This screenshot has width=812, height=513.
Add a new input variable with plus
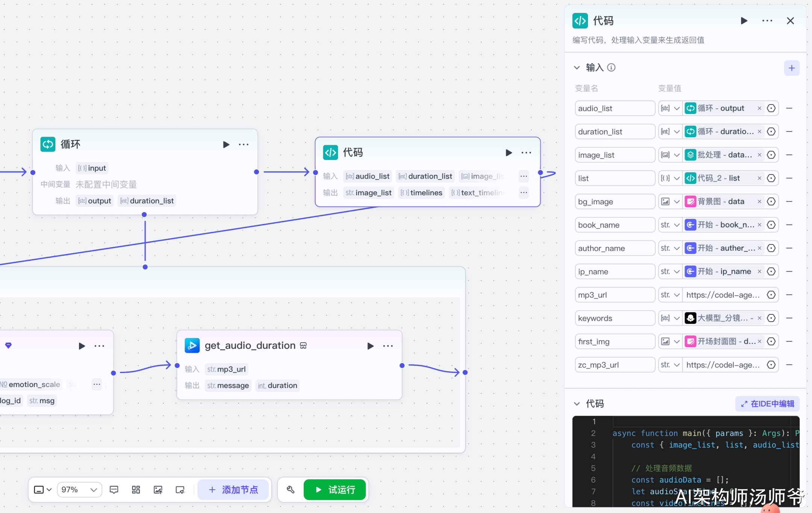pos(791,68)
